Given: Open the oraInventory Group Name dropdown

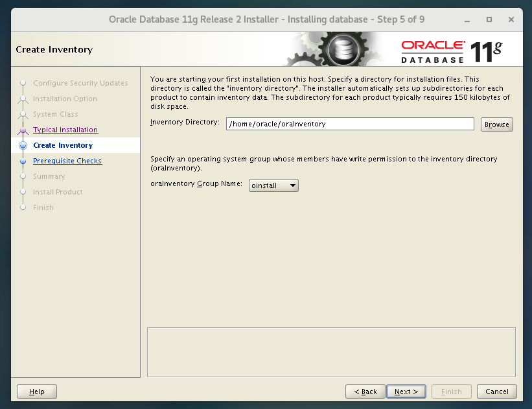Looking at the screenshot, I should click(x=273, y=185).
